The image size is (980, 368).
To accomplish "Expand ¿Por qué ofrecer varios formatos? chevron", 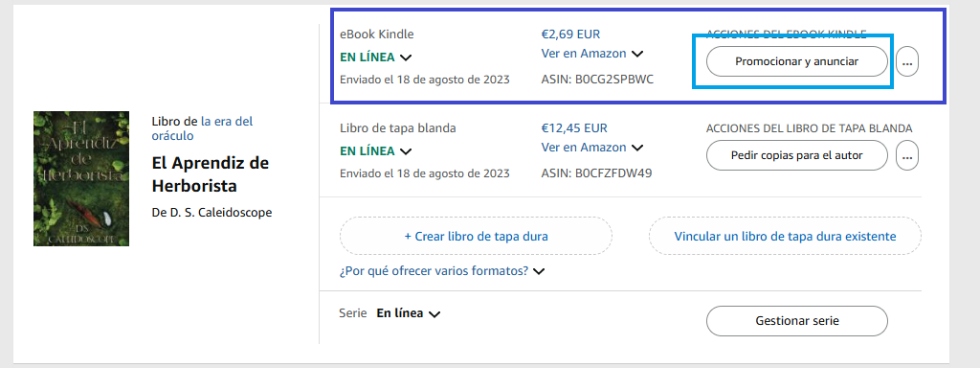I will pos(539,271).
